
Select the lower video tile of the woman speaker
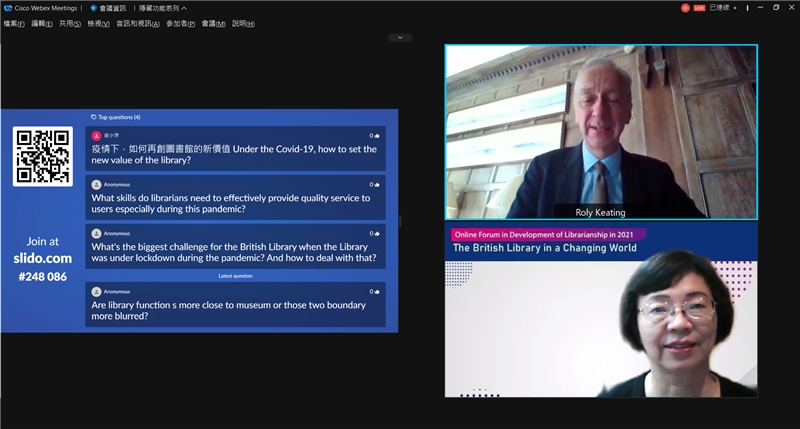[601, 310]
